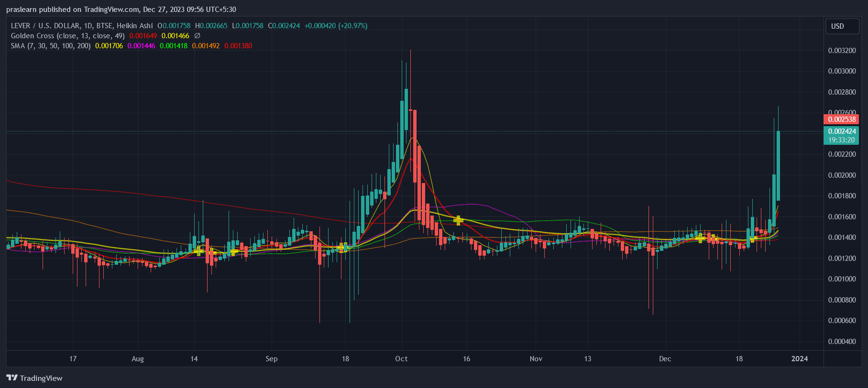The image size is (868, 388).
Task: Click the ∅ symbol in Golden Cross legend
Action: coord(197,36)
